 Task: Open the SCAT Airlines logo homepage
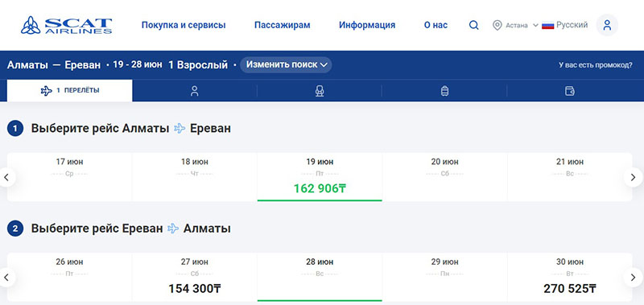click(66, 25)
